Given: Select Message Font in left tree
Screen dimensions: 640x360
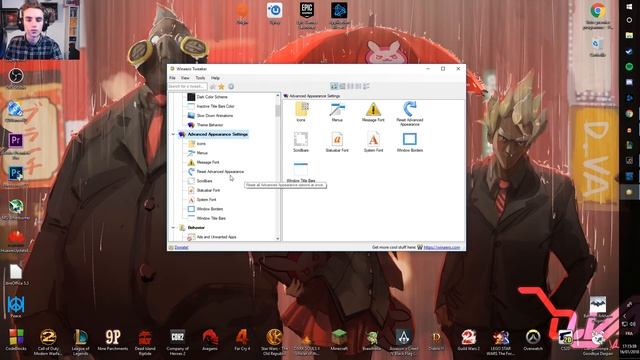Looking at the screenshot, I should tap(203, 162).
